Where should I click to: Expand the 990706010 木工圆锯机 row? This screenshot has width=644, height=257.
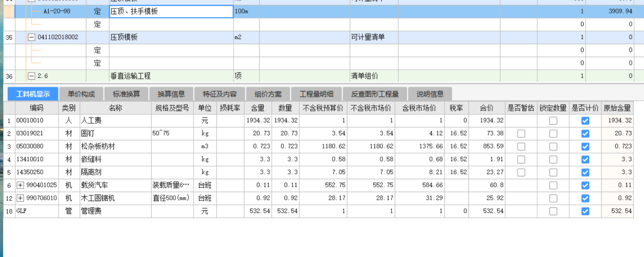[x=20, y=198]
